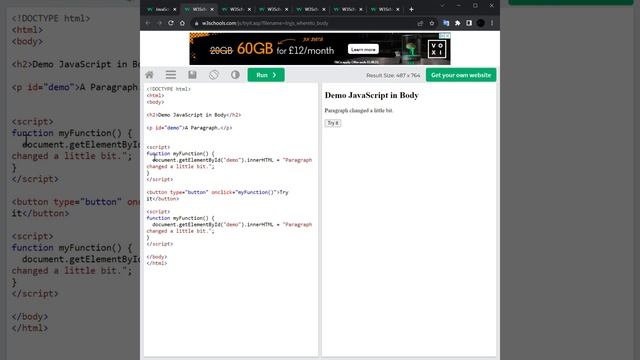Open the extensions puzzle icon
The width and height of the screenshot is (640, 360).
coord(458,23)
